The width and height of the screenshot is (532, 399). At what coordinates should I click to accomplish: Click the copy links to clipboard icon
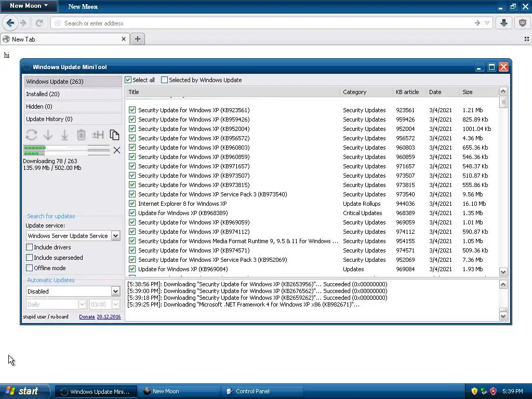tap(115, 135)
